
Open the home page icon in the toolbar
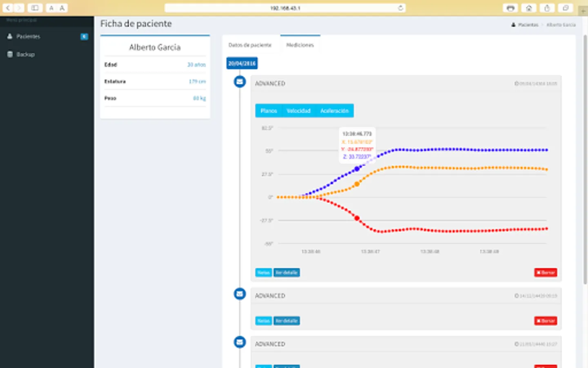tap(529, 8)
